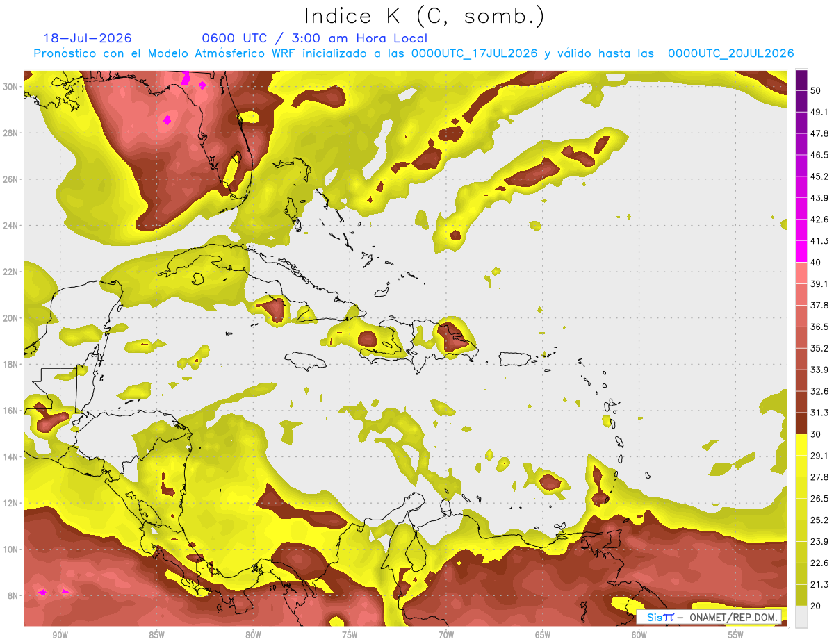Pick the colorbar value 22.6

(x=820, y=563)
